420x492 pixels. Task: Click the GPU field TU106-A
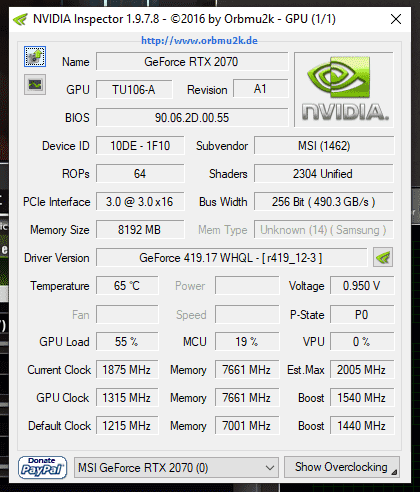tap(134, 90)
